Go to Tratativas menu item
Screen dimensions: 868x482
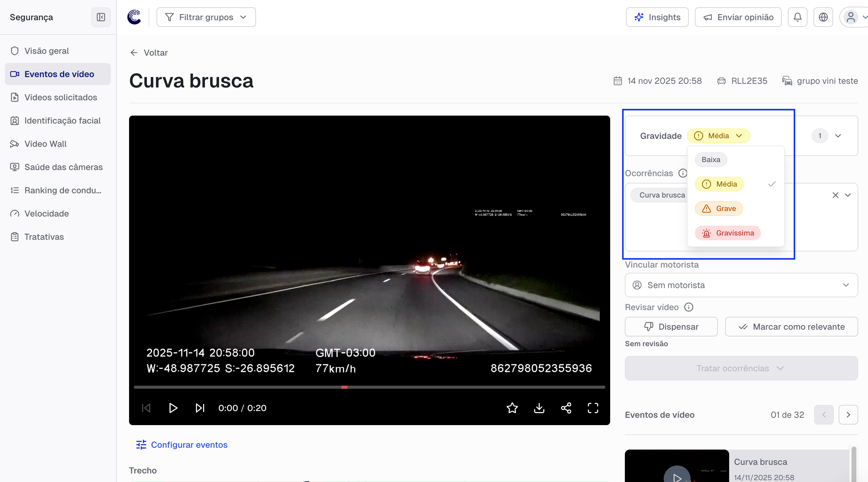(44, 237)
